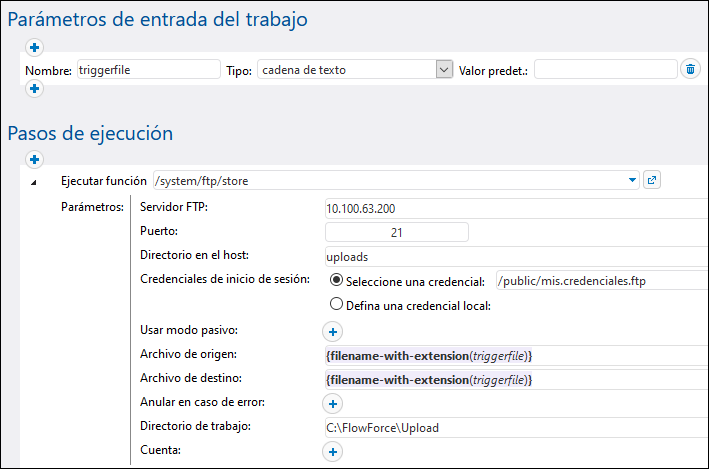The image size is (709, 469).
Task: Click the Valor predet. input field
Action: point(606,69)
